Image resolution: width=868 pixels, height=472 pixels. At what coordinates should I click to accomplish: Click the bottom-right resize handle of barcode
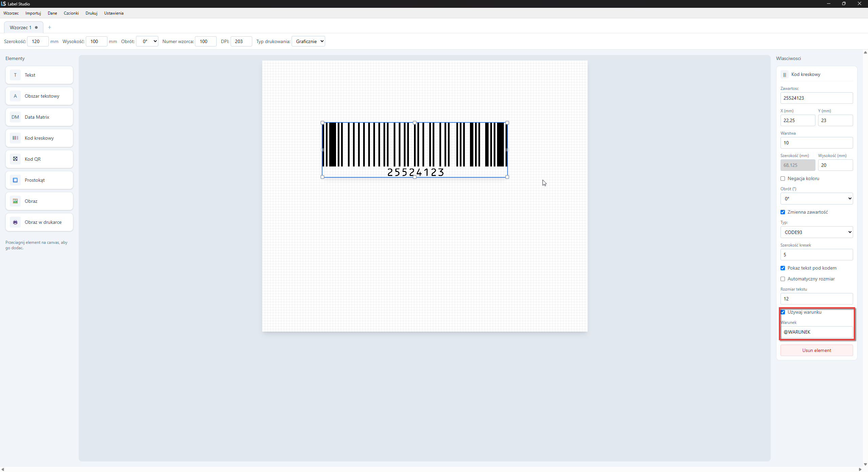point(507,177)
